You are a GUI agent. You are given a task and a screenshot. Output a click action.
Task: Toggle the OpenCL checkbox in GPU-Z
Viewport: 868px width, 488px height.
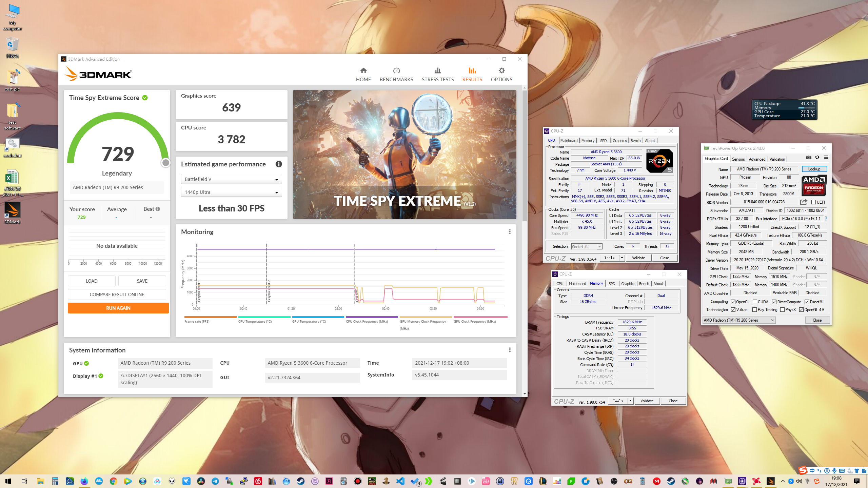733,302
